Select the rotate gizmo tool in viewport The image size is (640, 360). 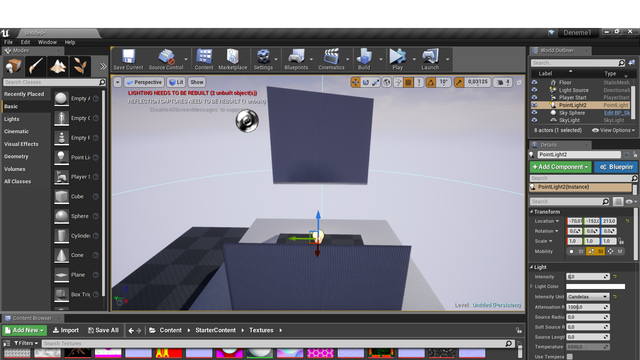click(x=366, y=82)
